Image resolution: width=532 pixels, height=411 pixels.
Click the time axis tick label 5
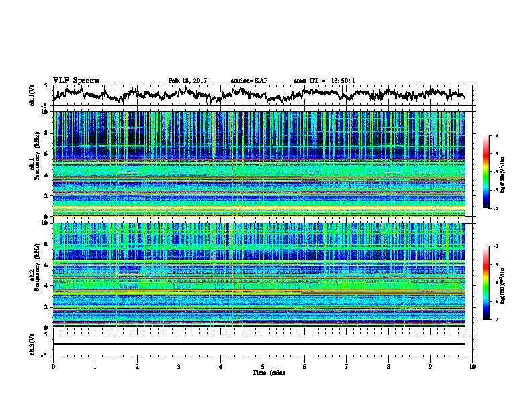click(263, 367)
